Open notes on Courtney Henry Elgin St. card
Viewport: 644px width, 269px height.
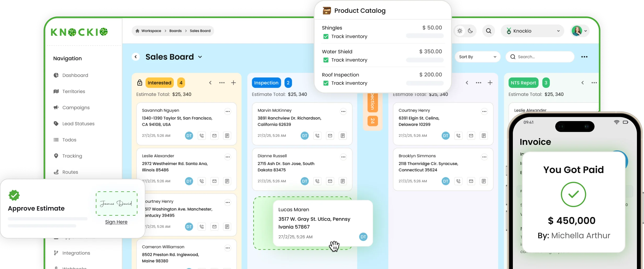(484, 136)
